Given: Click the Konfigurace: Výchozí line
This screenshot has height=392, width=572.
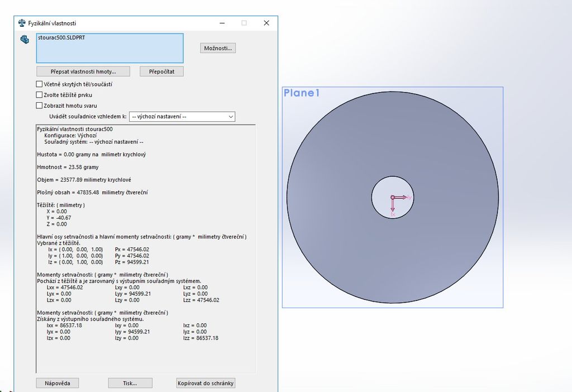Looking at the screenshot, I should 70,135.
